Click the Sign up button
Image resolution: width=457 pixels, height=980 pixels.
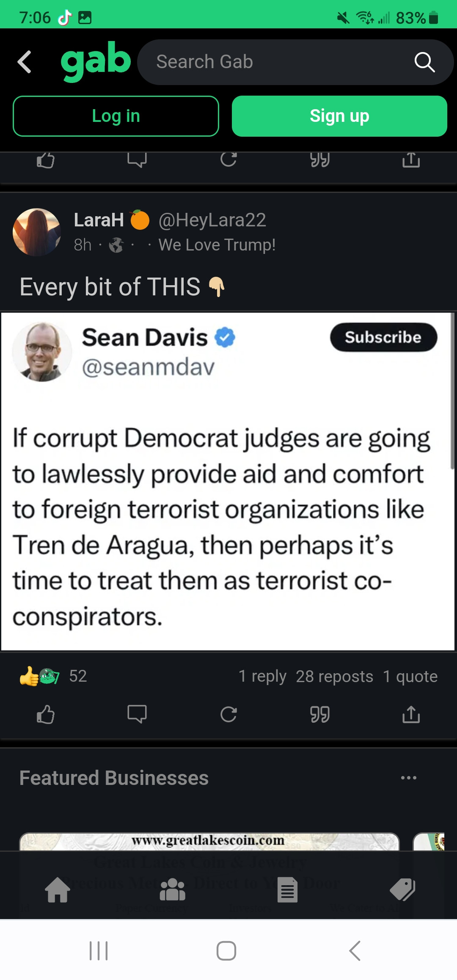coord(339,116)
